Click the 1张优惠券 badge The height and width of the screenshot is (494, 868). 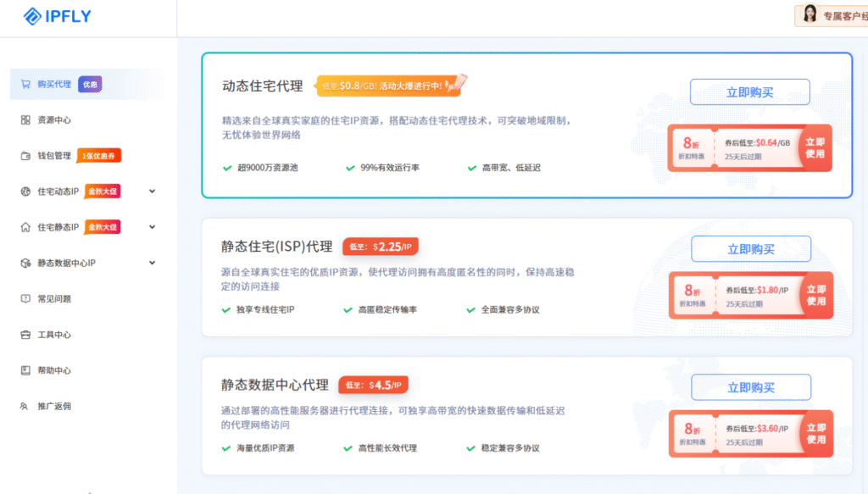98,156
